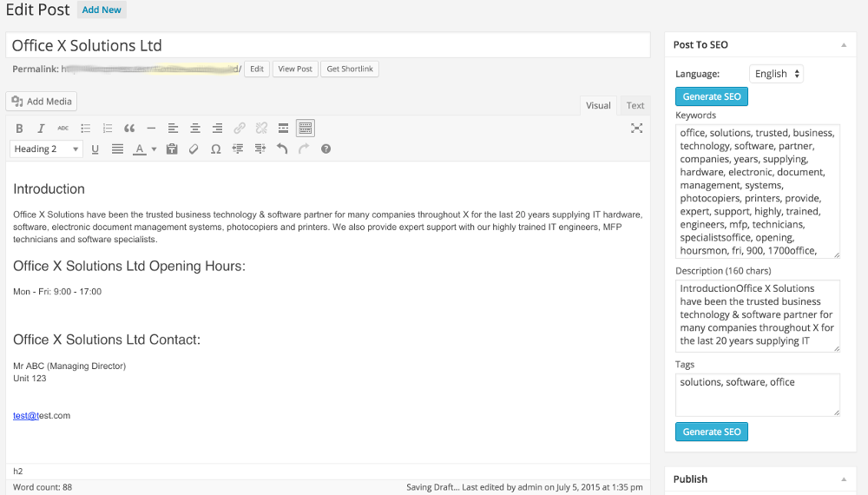This screenshot has height=495, width=868.
Task: Edit the permalink
Action: pos(257,69)
